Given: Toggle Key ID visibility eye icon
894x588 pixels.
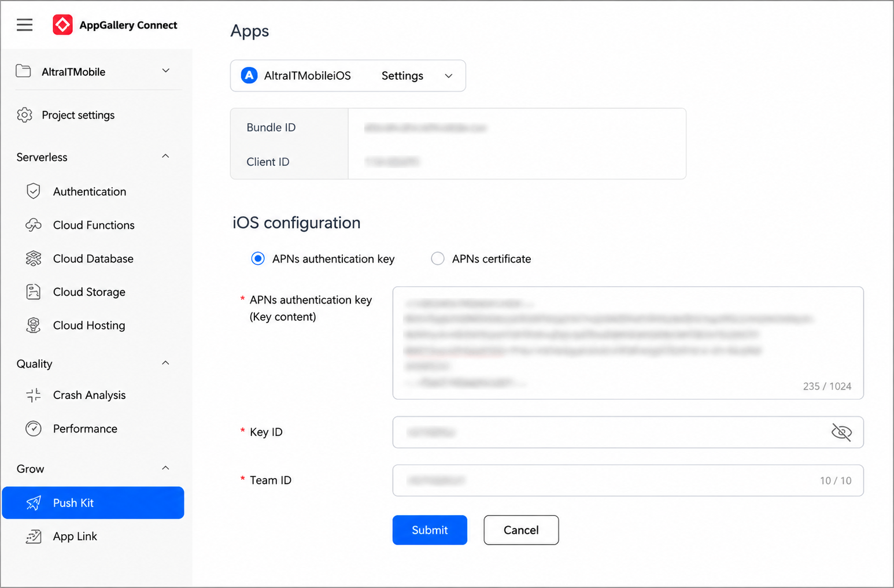Looking at the screenshot, I should click(841, 432).
